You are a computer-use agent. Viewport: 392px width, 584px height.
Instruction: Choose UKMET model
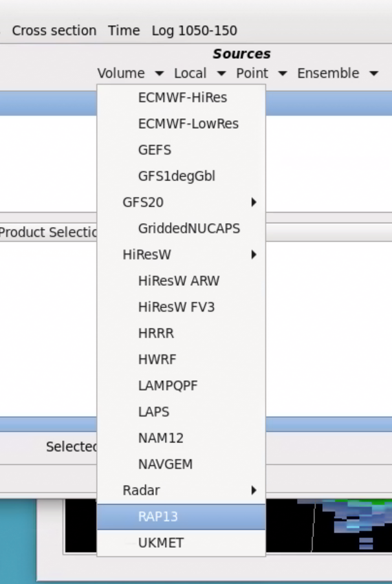pos(182,543)
